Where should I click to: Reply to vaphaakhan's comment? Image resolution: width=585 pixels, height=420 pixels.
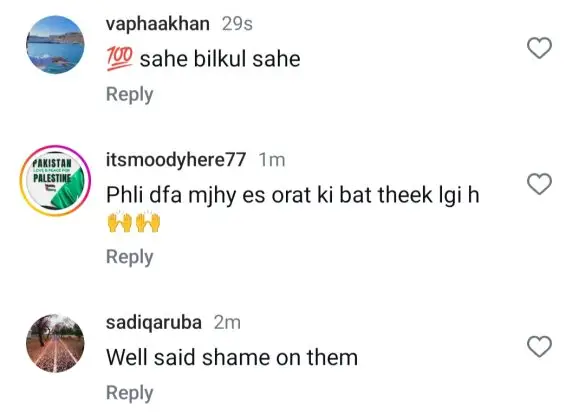(129, 94)
